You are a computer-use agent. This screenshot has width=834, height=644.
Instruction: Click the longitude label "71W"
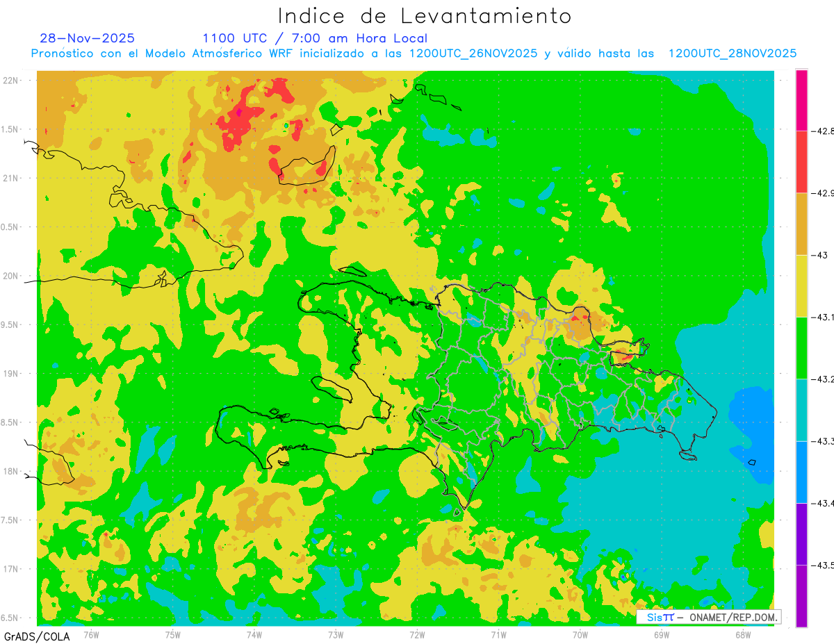[x=498, y=634]
